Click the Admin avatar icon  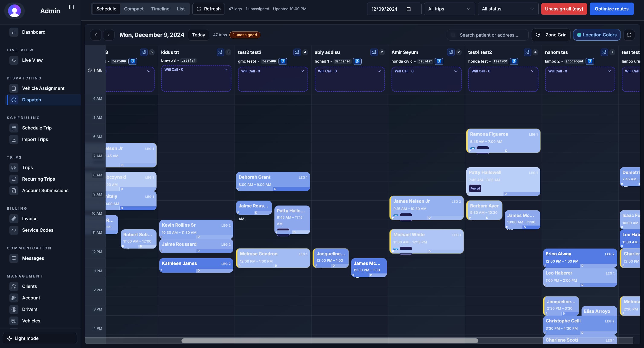15,11
